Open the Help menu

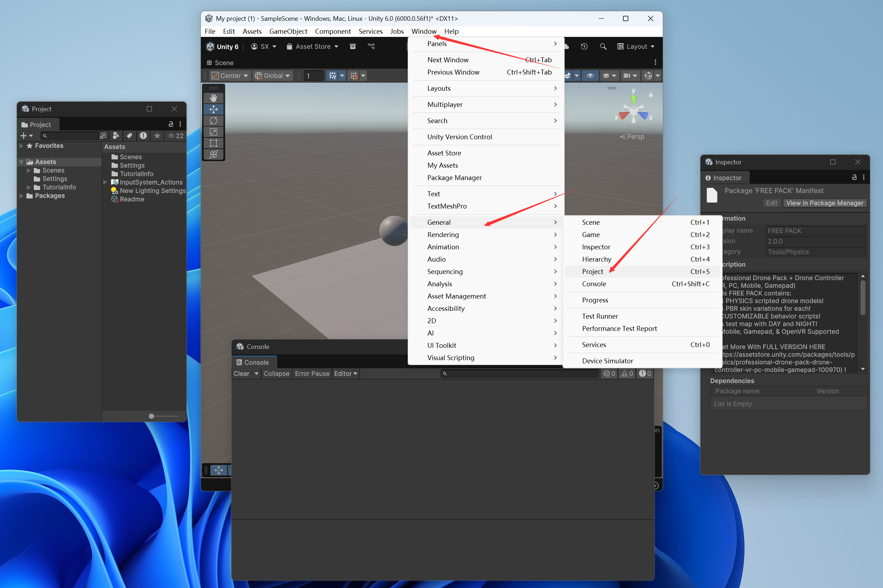451,32
